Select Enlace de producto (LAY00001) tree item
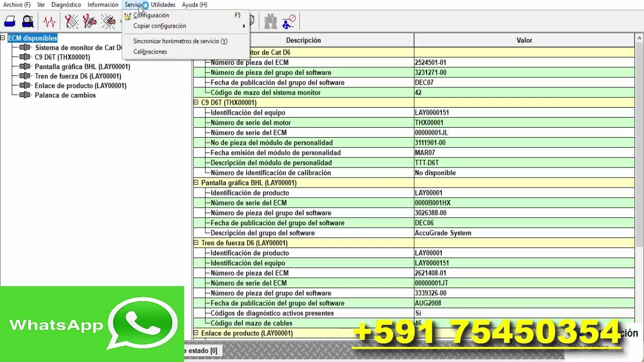This screenshot has height=362, width=644. point(80,86)
